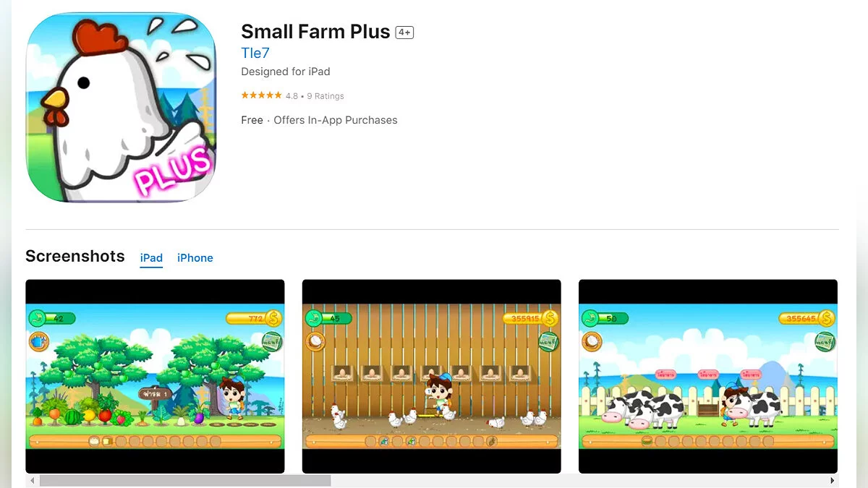Viewport: 868px width, 488px height.
Task: Click the five-star rating display
Action: [x=261, y=95]
